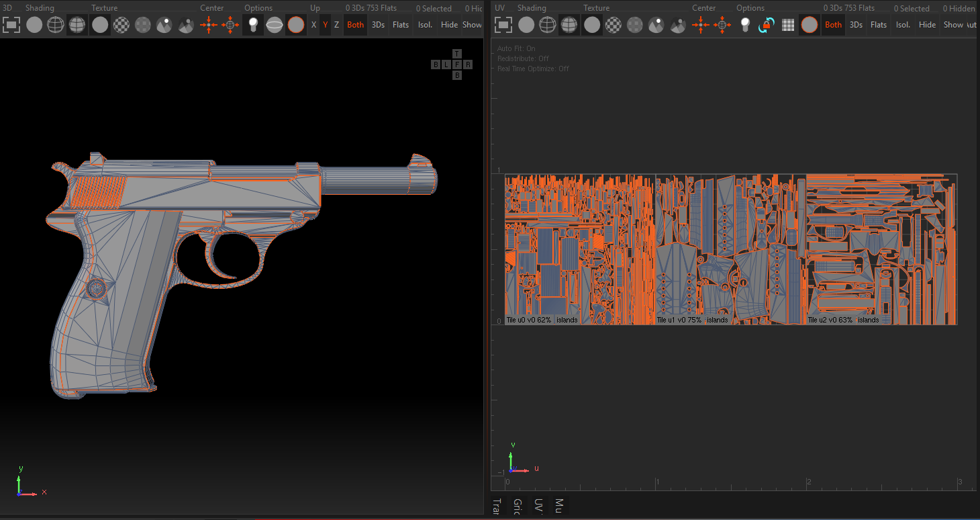Click the frame-all icon in 3D viewport
The image size is (980, 520).
click(11, 25)
